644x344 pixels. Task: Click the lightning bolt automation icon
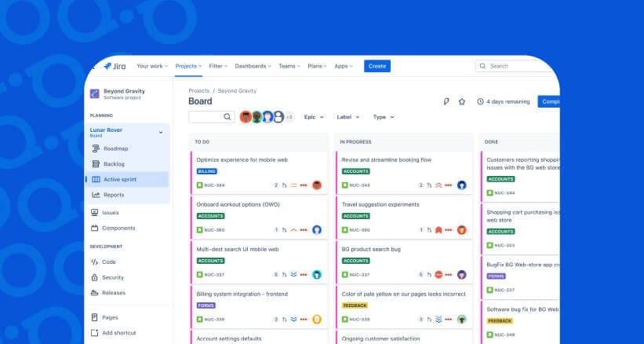pos(446,101)
